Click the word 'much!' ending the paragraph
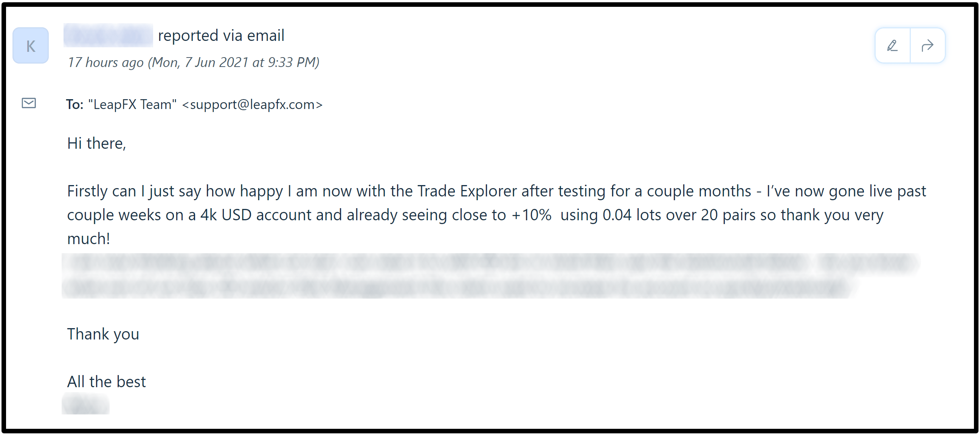Screen dimensions: 980x436 point(88,239)
